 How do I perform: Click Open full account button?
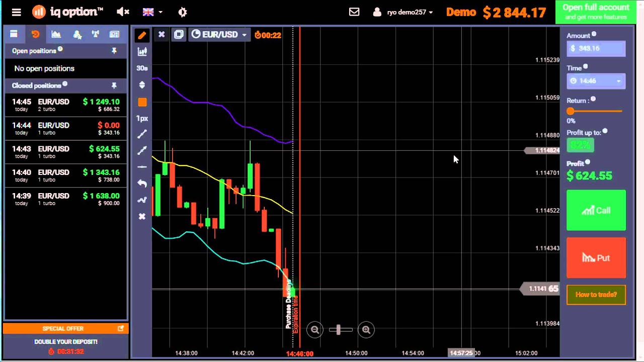pyautogui.click(x=596, y=12)
